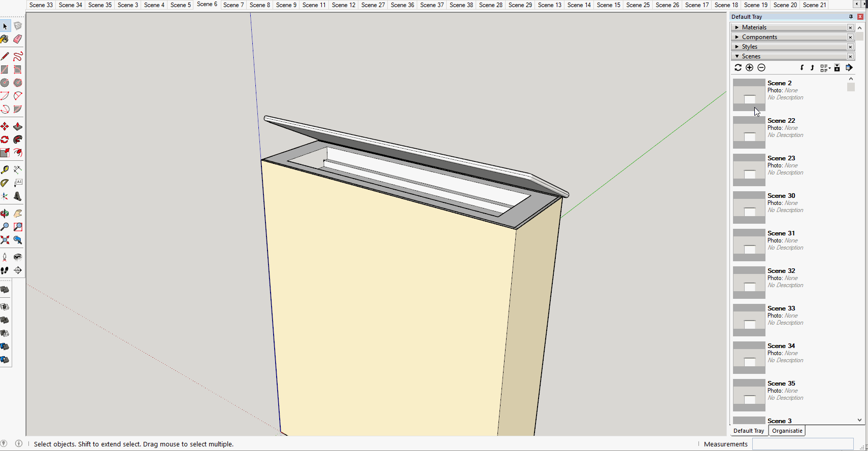Select the Follow Me tool

pyautogui.click(x=18, y=140)
